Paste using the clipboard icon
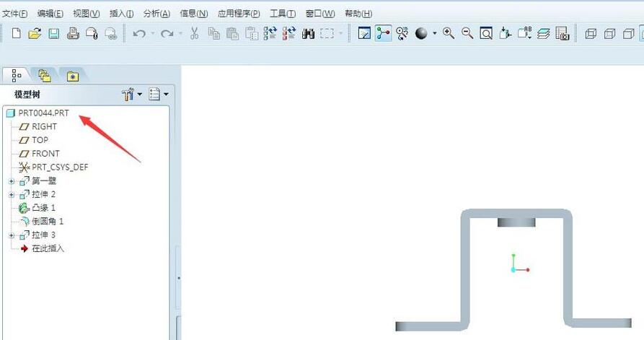 tap(232, 33)
